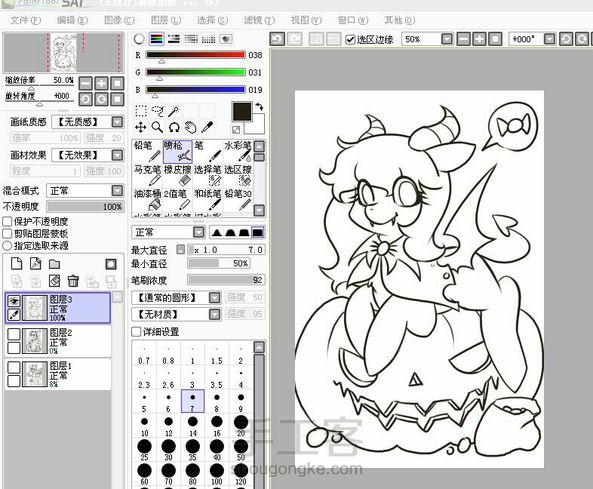Select the Eraser (橡皮擦) tool
Viewport: 593px width, 489px height.
(177, 175)
